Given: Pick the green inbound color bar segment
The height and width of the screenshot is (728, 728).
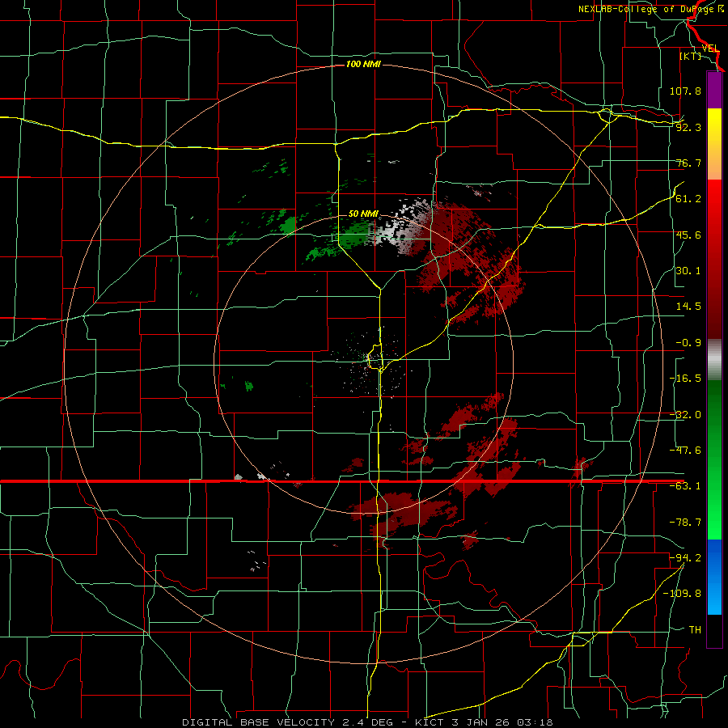Looking at the screenshot, I should (x=714, y=459).
